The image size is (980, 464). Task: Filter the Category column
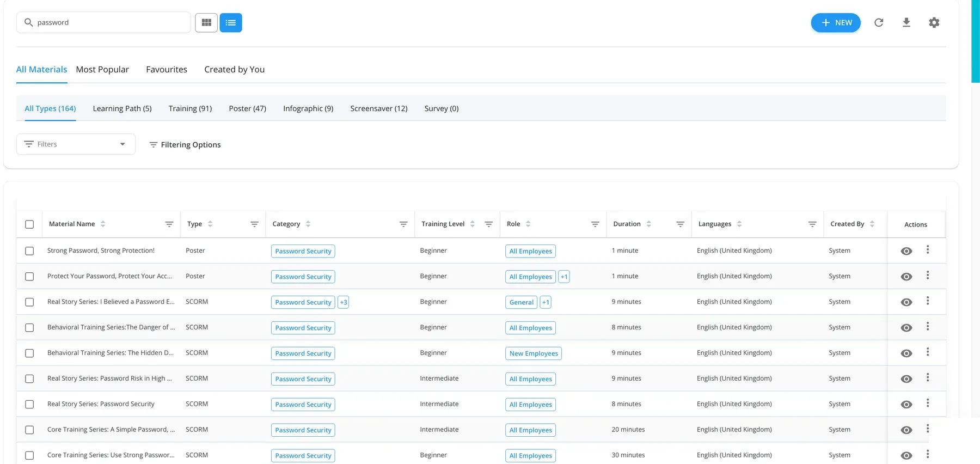tap(403, 224)
